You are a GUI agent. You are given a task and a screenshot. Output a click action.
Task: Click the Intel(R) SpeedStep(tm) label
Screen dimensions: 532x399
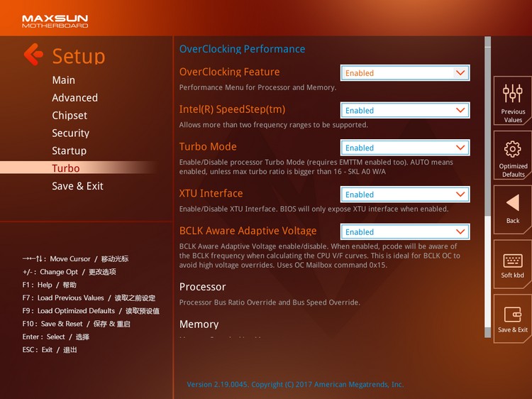(x=232, y=109)
